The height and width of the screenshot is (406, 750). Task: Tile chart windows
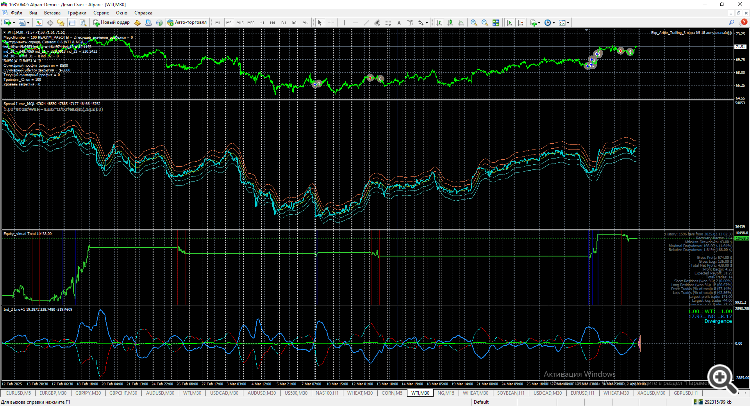[x=496, y=22]
